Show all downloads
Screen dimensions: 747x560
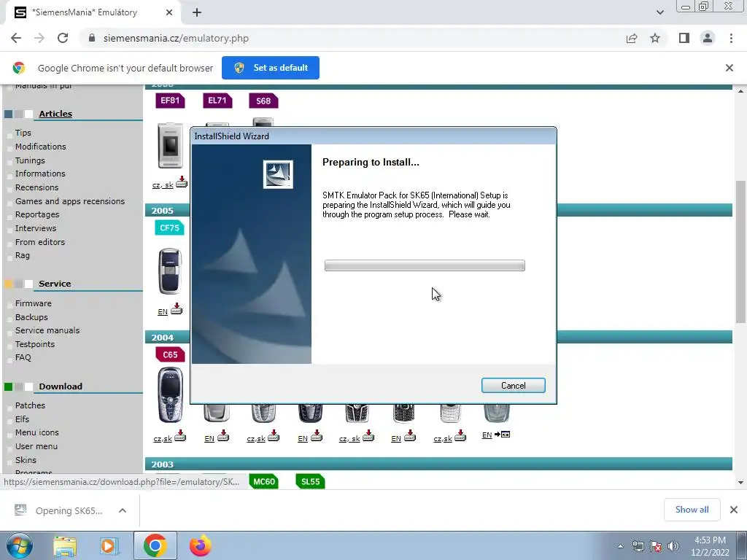pyautogui.click(x=692, y=510)
